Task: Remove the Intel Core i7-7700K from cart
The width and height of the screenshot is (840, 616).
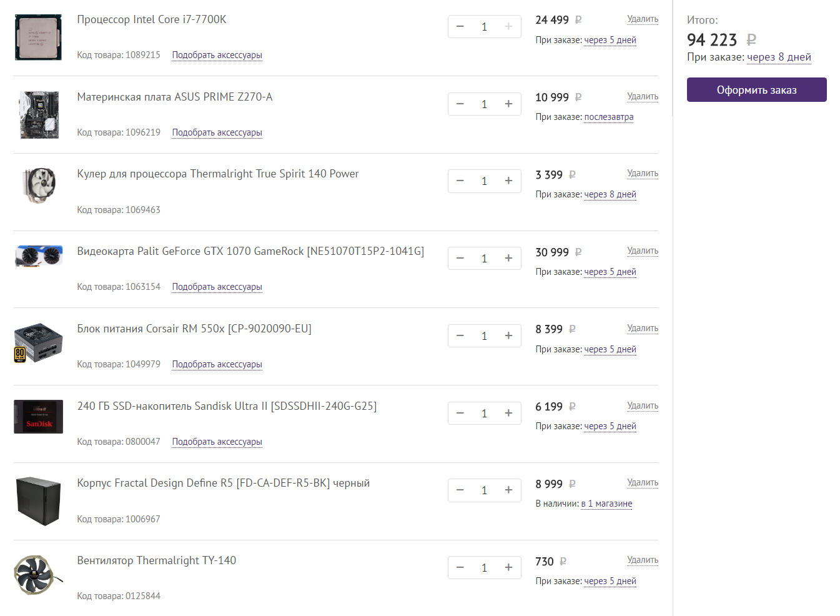Action: point(643,19)
